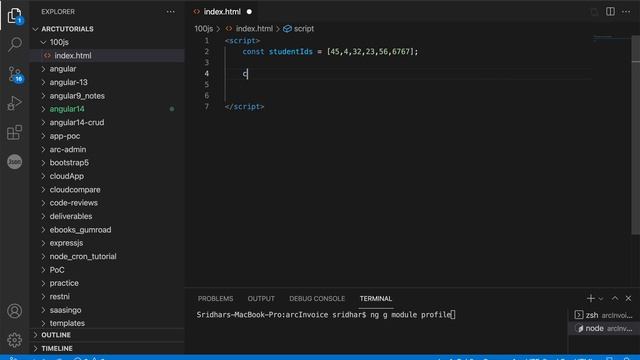Expand the saasingo folder
The width and height of the screenshot is (640, 360).
click(x=65, y=310)
